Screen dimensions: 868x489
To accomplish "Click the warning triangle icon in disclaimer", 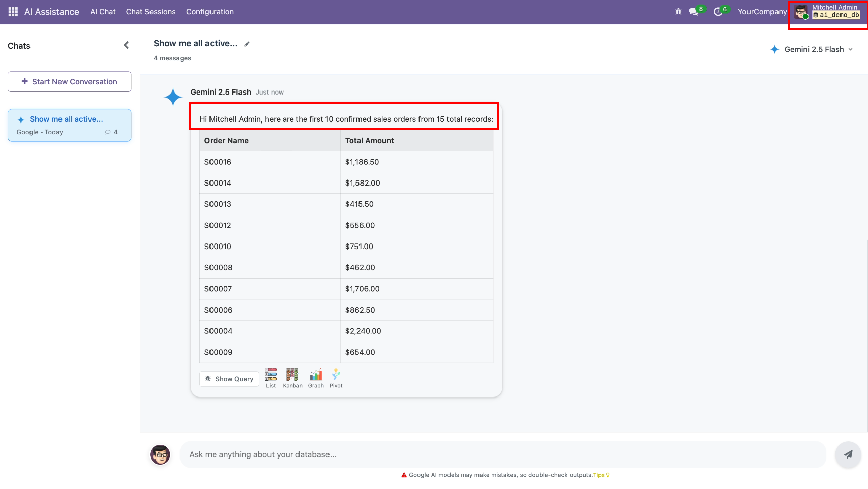I will tap(404, 475).
